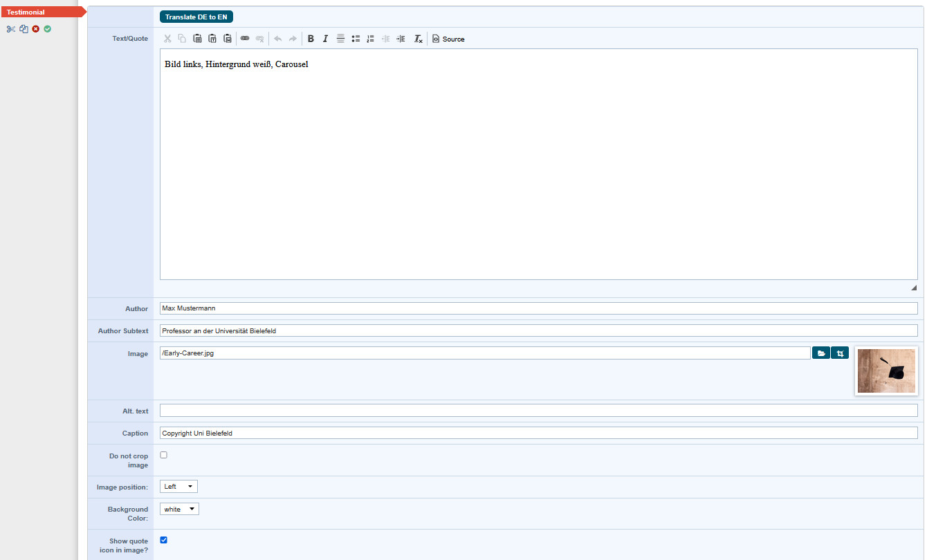This screenshot has height=560, width=927.
Task: Open the Image position dropdown
Action: click(x=178, y=487)
